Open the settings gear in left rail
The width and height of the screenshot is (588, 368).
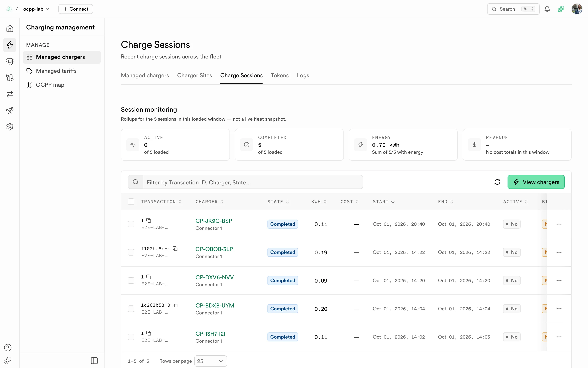coord(10,127)
